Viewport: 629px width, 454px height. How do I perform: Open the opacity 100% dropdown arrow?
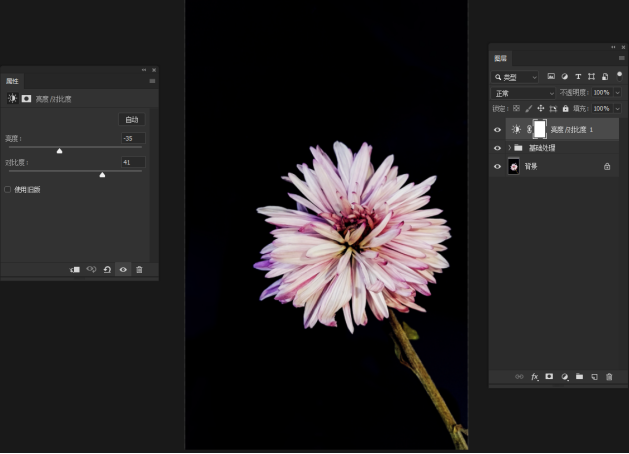pyautogui.click(x=618, y=93)
